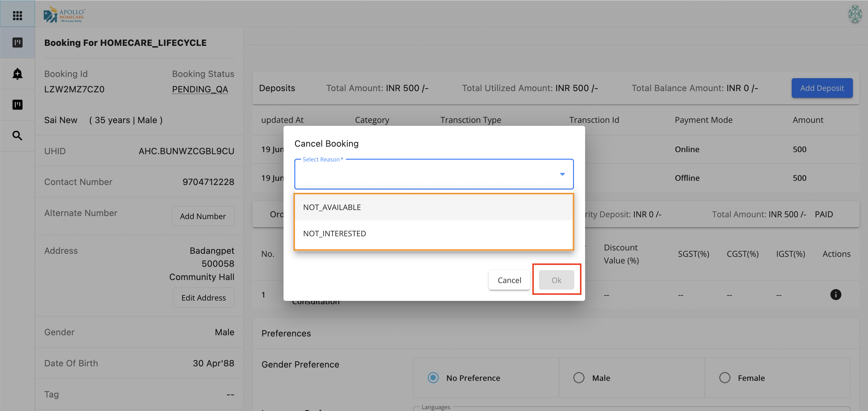Click the Apollo Homecare logo

[x=64, y=15]
